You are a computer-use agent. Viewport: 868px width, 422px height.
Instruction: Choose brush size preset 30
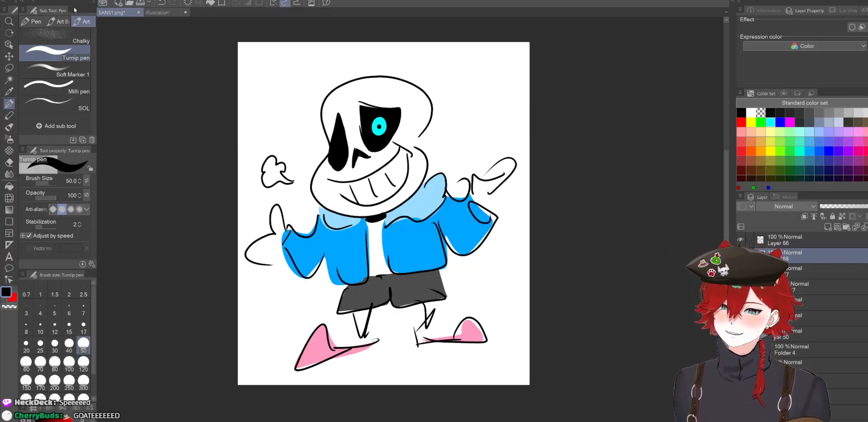click(x=55, y=346)
